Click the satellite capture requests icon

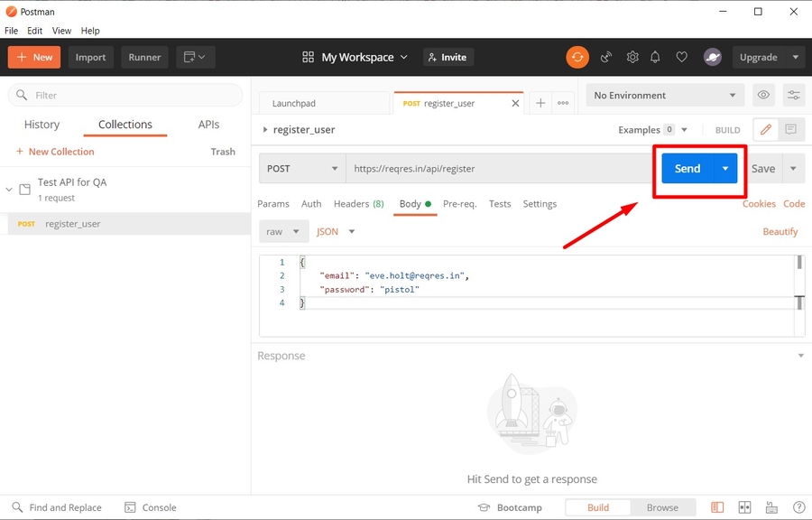point(605,57)
